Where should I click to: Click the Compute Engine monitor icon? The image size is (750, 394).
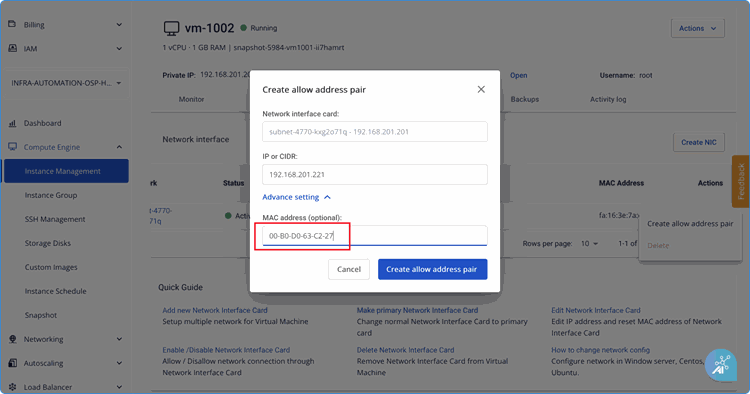(12, 147)
